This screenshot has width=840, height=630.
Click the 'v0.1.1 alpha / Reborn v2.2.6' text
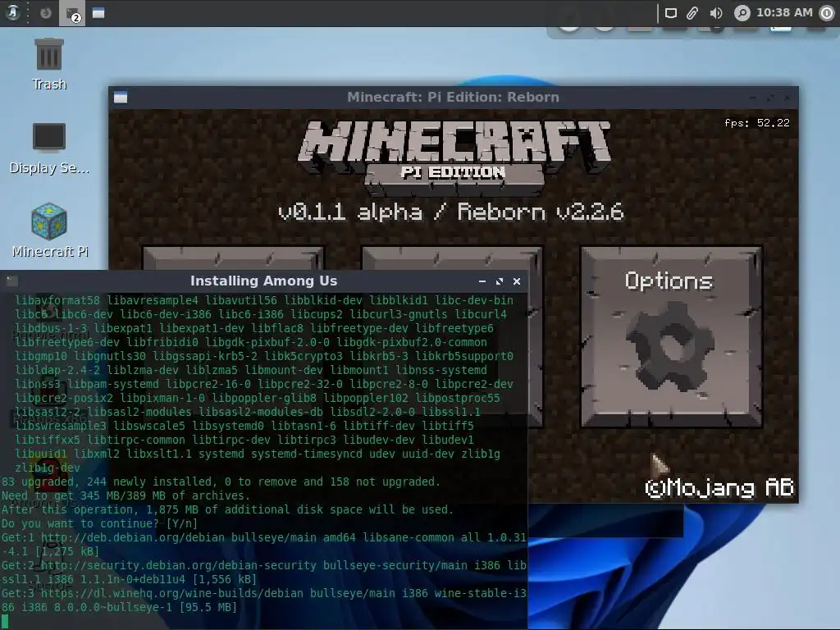[x=450, y=212]
